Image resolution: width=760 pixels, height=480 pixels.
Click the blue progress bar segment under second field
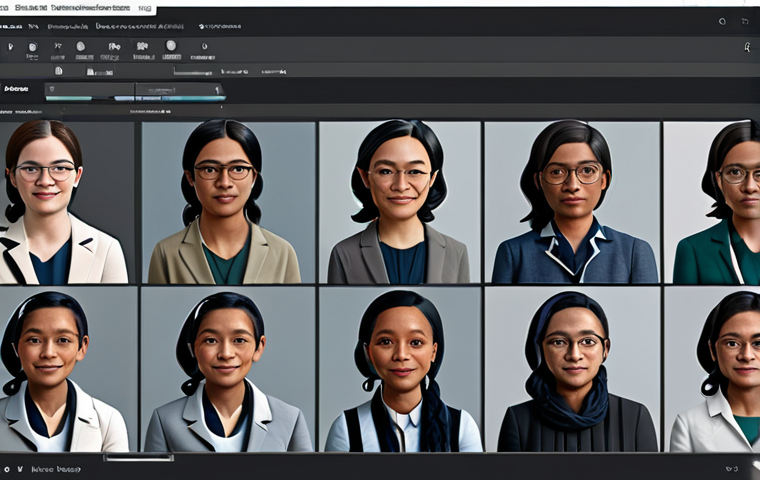click(170, 98)
